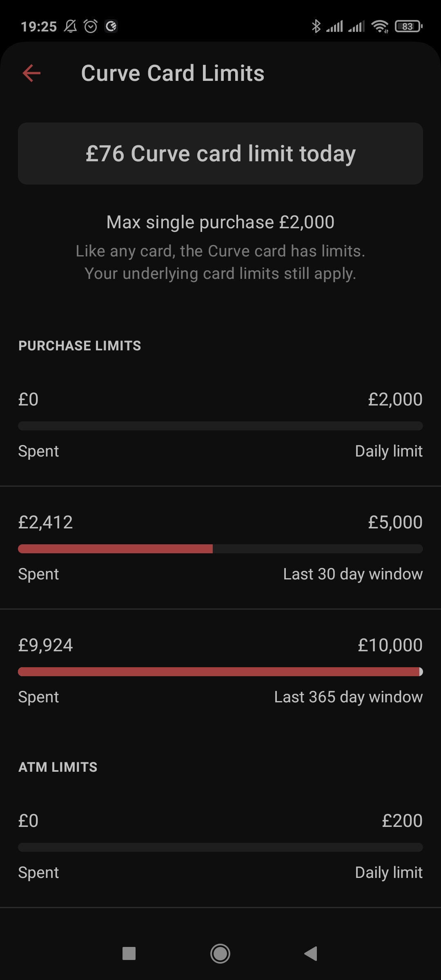The height and width of the screenshot is (980, 441).
Task: Tap the Wi-Fi signal icon
Action: 380,27
